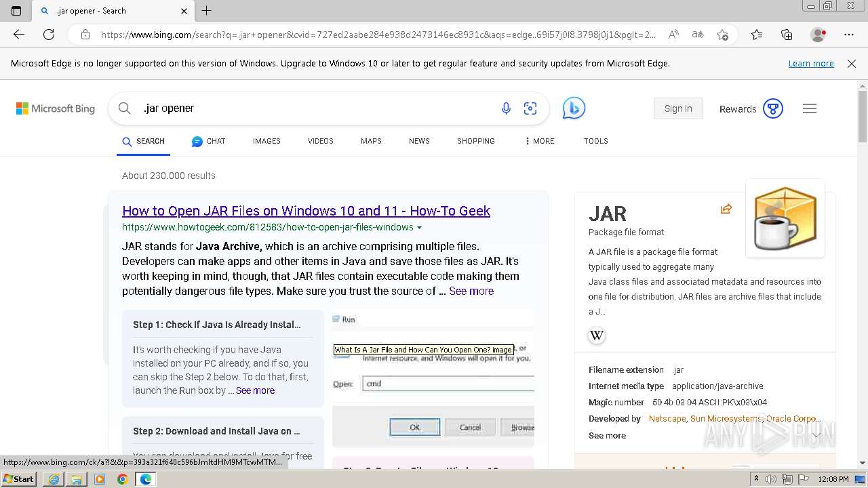Viewport: 868px width, 488px height.
Task: Go to Microsoft Bing home logo
Action: pos(56,108)
